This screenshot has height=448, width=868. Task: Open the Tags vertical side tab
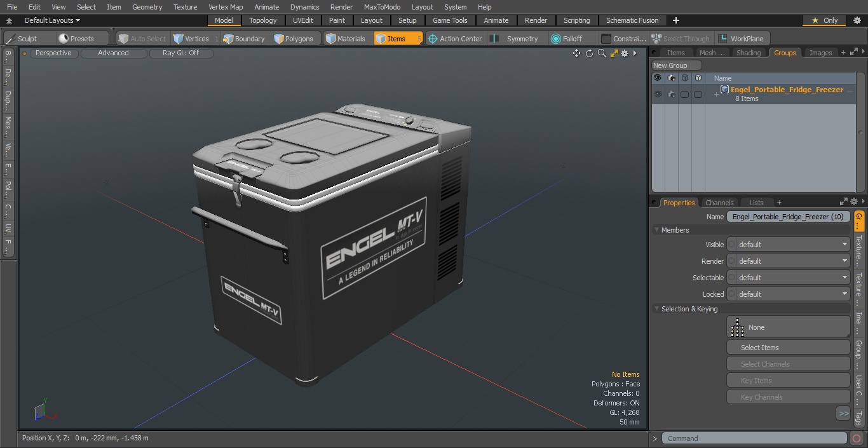tap(858, 417)
